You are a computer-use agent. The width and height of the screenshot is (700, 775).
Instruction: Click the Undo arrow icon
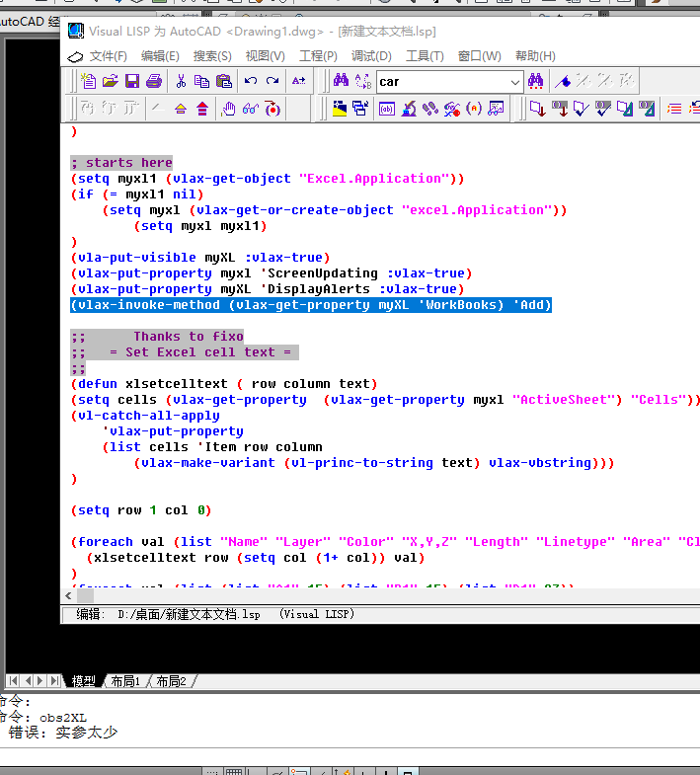pyautogui.click(x=251, y=81)
